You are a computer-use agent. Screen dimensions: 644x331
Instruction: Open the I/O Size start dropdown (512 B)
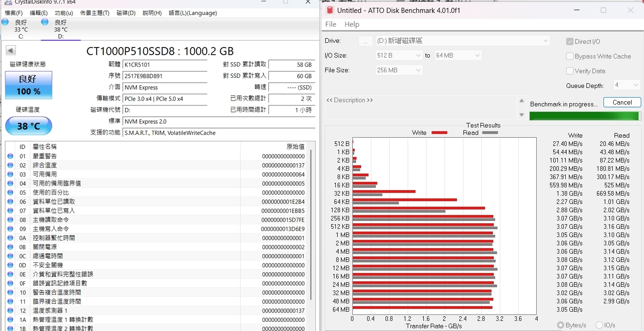(x=399, y=55)
